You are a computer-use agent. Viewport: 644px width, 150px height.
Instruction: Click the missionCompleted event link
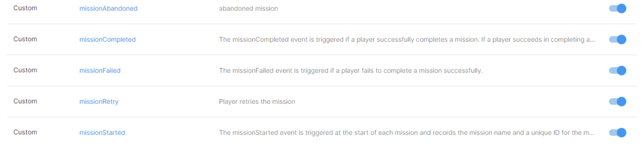point(107,39)
